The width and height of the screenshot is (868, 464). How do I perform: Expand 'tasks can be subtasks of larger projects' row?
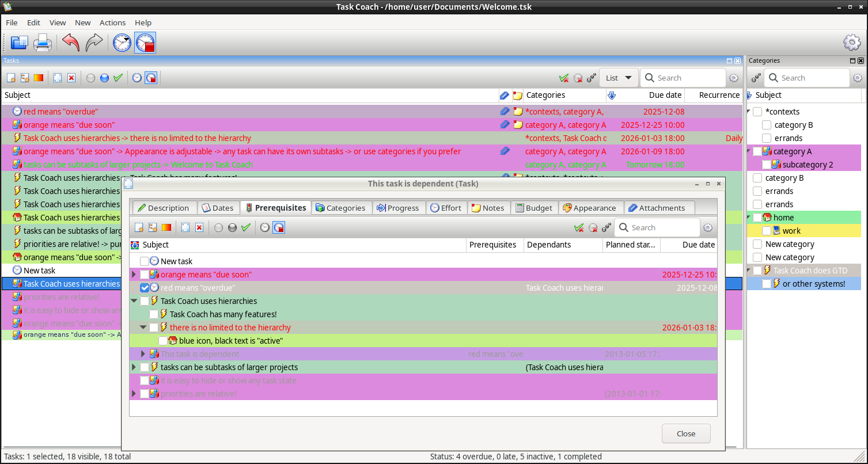(134, 367)
